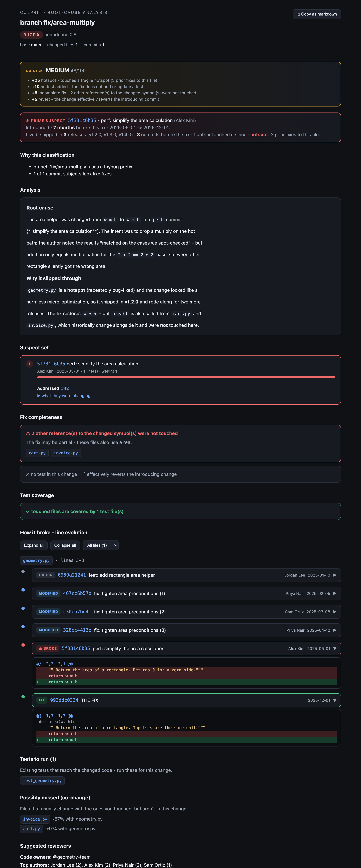The height and width of the screenshot is (868, 361).
Task: Click the green FIX timeline dot
Action: click(x=23, y=697)
